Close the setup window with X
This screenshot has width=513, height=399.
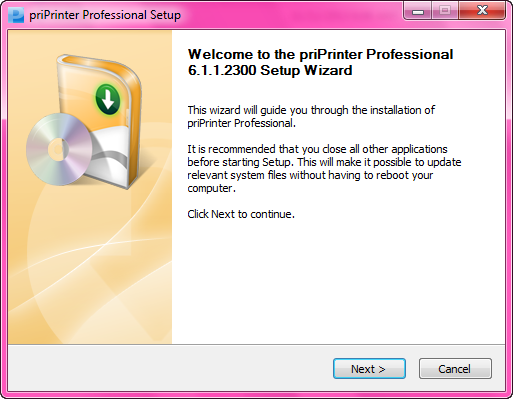482,11
